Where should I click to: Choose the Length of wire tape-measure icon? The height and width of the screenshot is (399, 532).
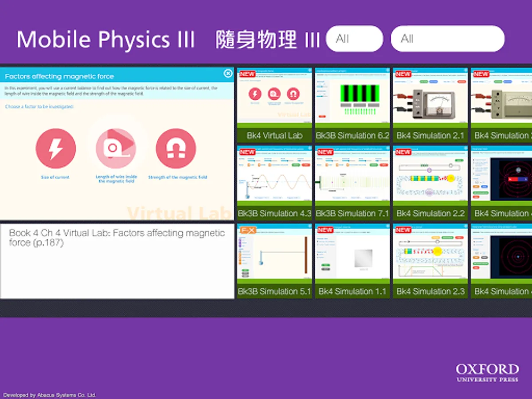pos(116,149)
